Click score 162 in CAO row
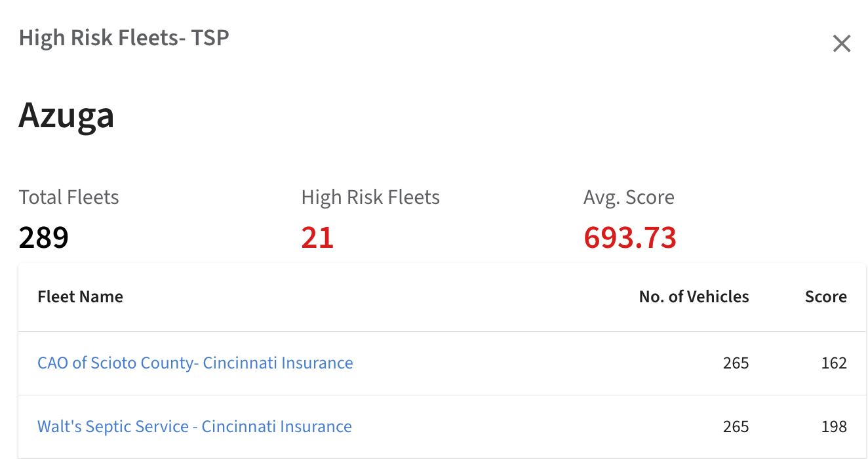The height and width of the screenshot is (459, 868). (x=834, y=363)
